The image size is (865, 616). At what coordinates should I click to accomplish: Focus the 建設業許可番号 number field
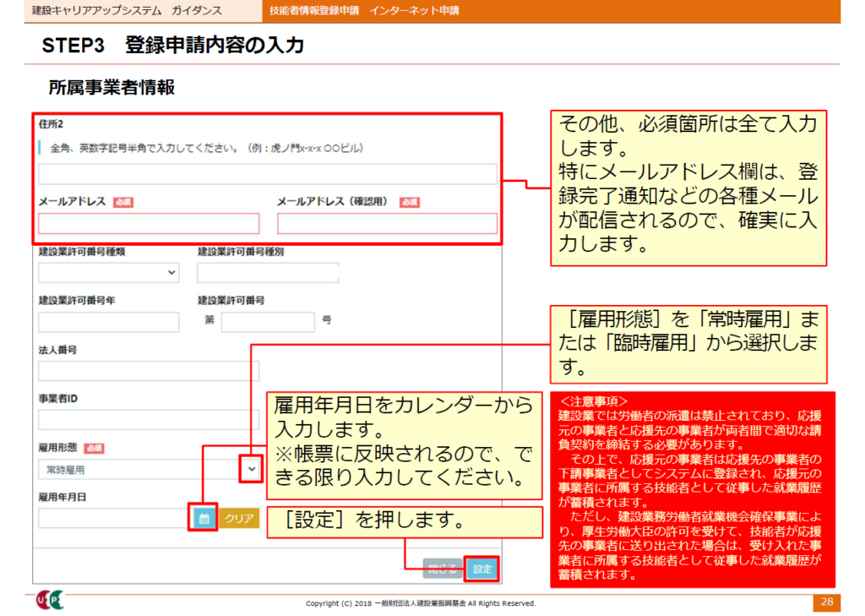268,322
